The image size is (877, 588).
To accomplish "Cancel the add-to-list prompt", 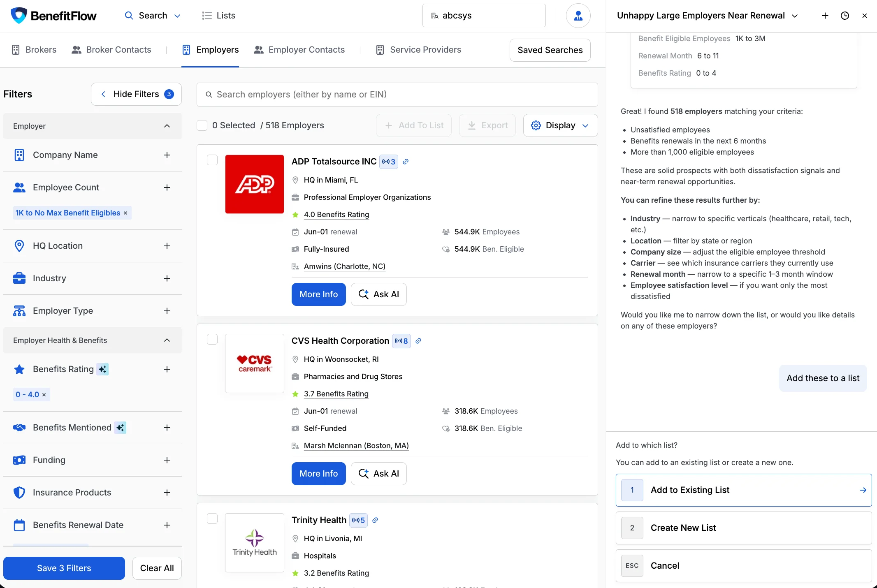I will click(744, 566).
